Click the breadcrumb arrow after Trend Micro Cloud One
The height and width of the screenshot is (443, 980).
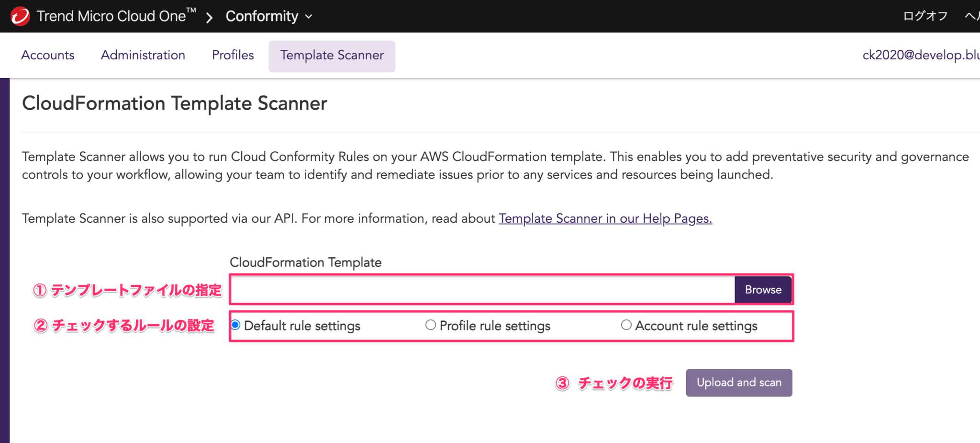point(209,17)
